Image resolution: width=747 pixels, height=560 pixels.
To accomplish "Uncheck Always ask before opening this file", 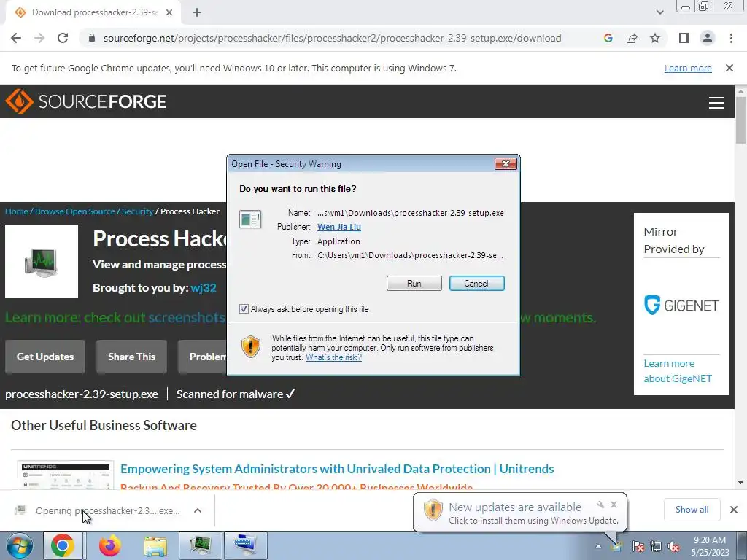I will pos(244,309).
